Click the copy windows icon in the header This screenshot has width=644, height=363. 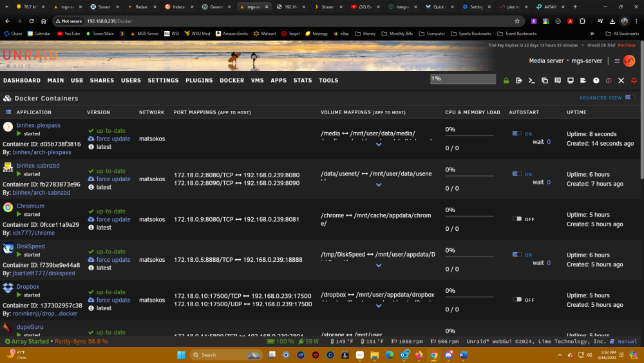(545, 81)
